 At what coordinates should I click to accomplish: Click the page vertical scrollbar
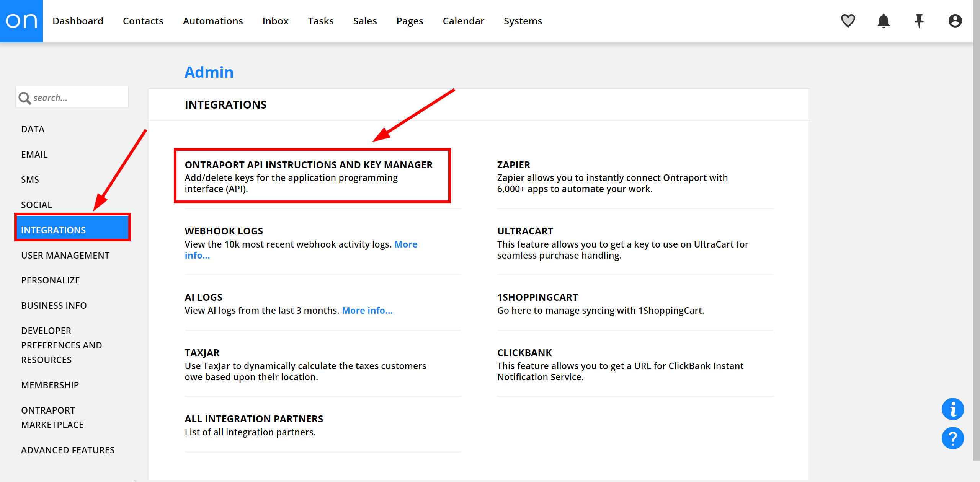coord(977,230)
